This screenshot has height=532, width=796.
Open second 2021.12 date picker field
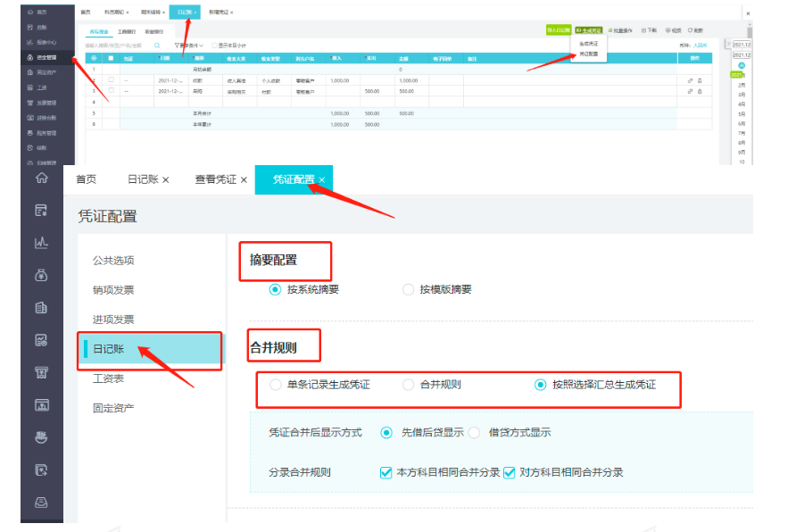(x=742, y=54)
